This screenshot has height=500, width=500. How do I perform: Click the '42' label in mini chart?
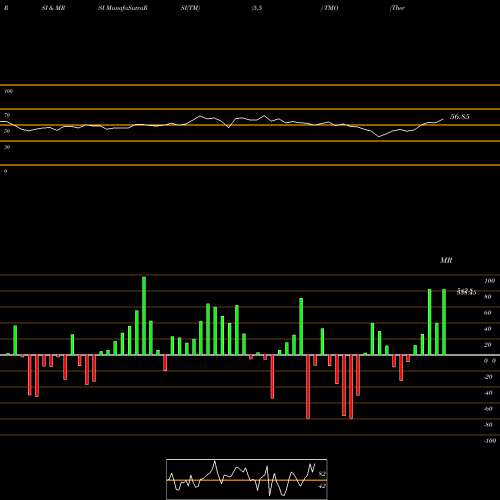(x=322, y=486)
